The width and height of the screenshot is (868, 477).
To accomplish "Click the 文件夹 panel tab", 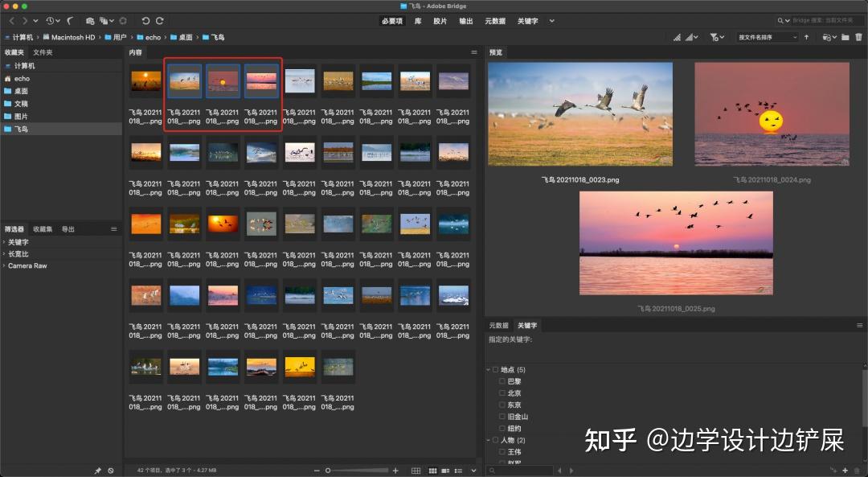I will (x=45, y=51).
